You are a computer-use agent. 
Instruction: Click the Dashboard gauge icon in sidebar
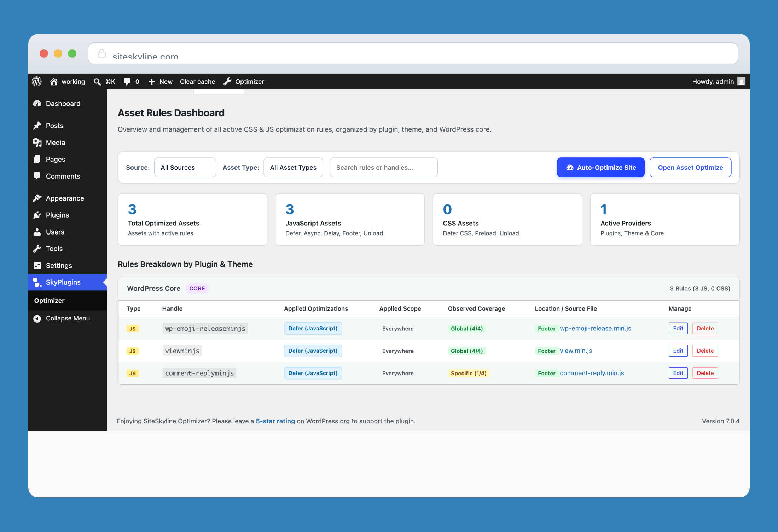point(37,104)
